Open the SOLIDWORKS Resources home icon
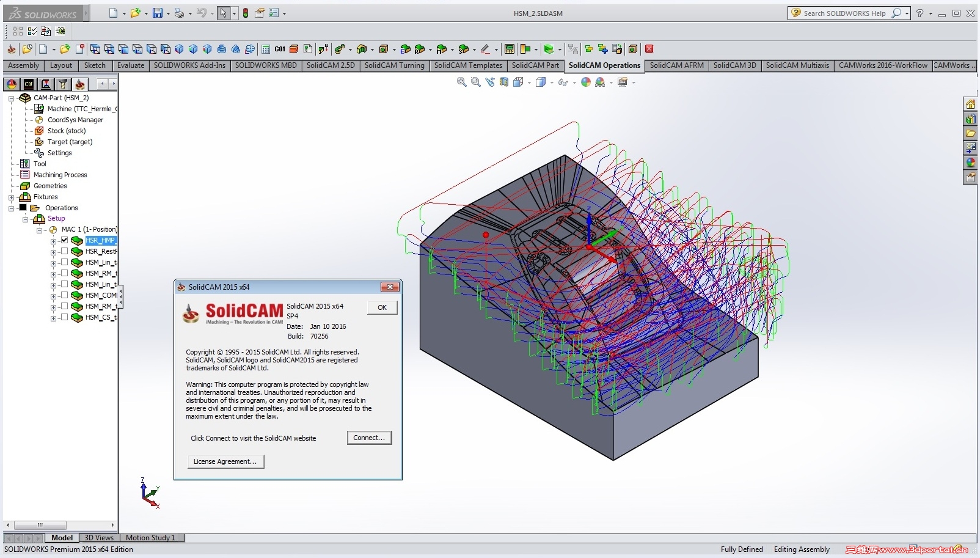980x558 pixels. click(x=970, y=104)
